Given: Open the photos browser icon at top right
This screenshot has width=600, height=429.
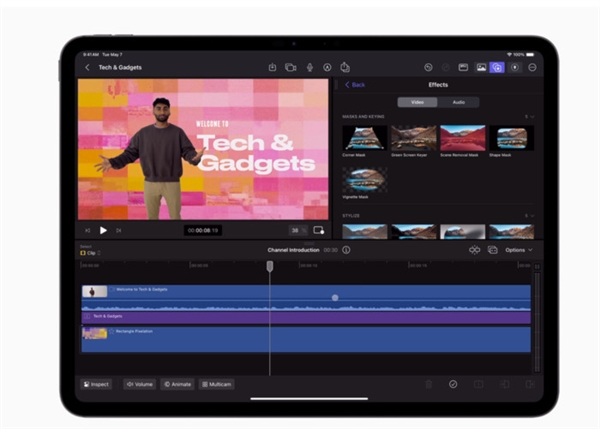Looking at the screenshot, I should pyautogui.click(x=480, y=67).
